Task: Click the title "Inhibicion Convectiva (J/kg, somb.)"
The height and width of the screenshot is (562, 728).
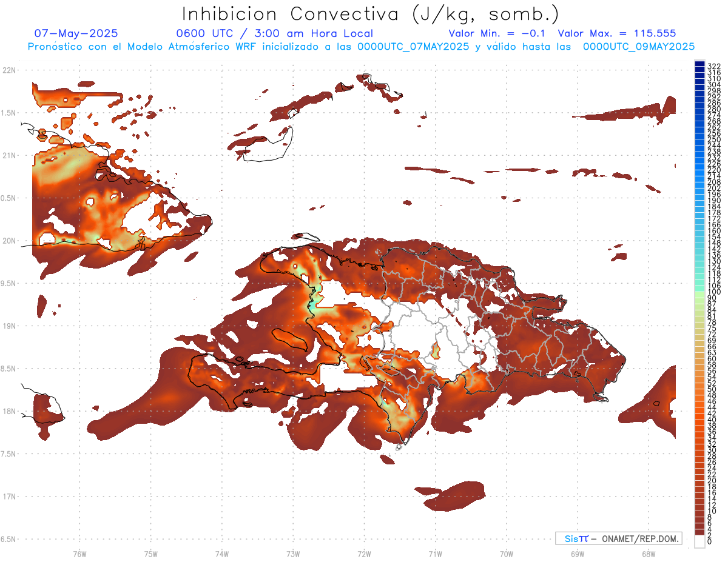Action: (x=371, y=14)
